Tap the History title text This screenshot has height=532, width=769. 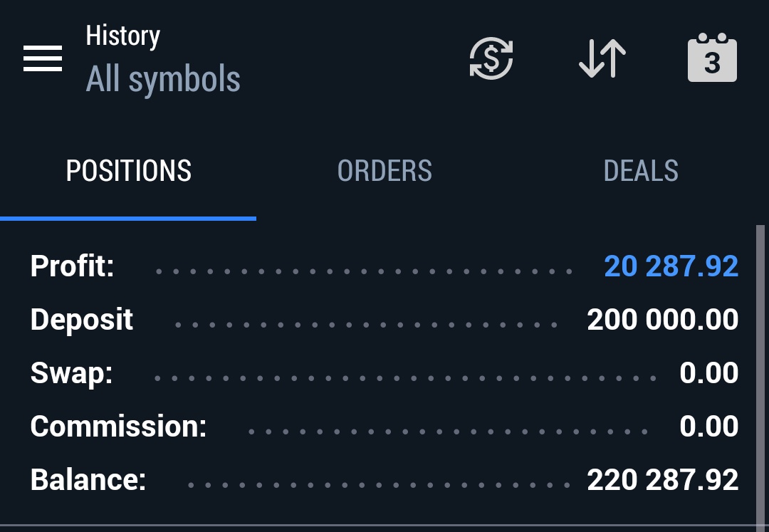(x=123, y=36)
